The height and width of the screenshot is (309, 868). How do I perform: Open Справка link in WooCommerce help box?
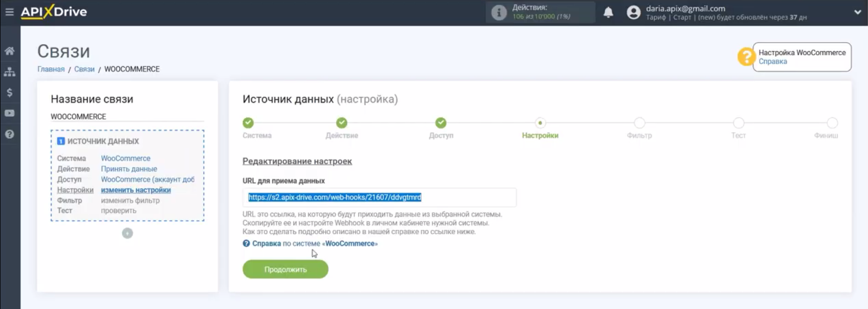(x=773, y=62)
